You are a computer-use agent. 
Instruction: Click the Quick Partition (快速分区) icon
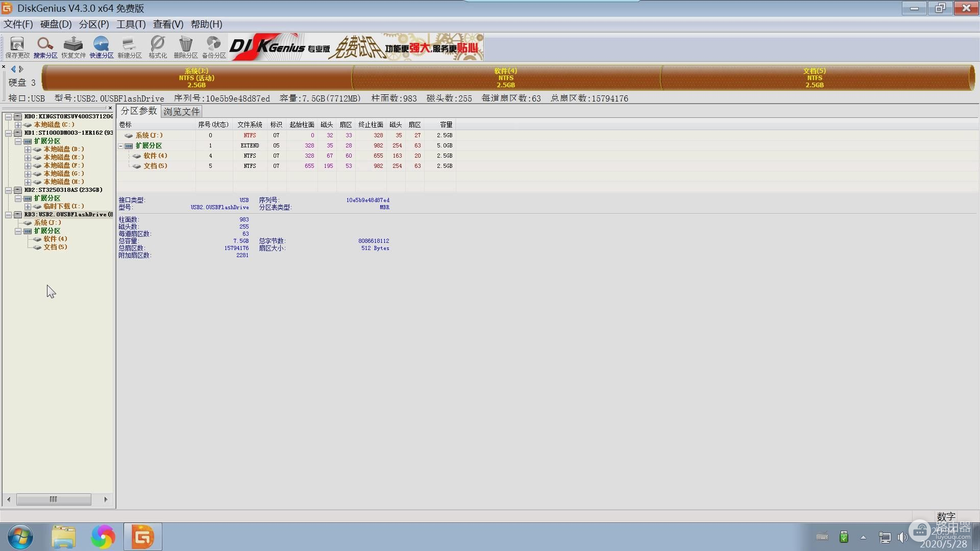point(102,47)
